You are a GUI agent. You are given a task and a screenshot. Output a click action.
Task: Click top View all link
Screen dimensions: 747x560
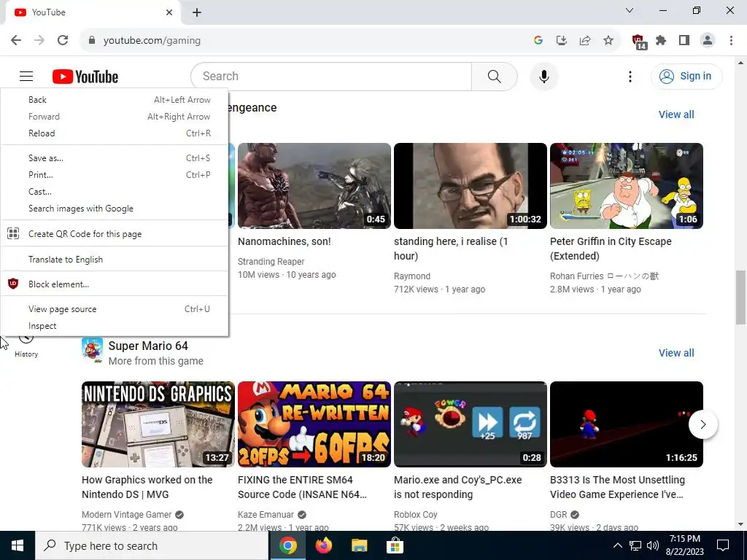(676, 114)
